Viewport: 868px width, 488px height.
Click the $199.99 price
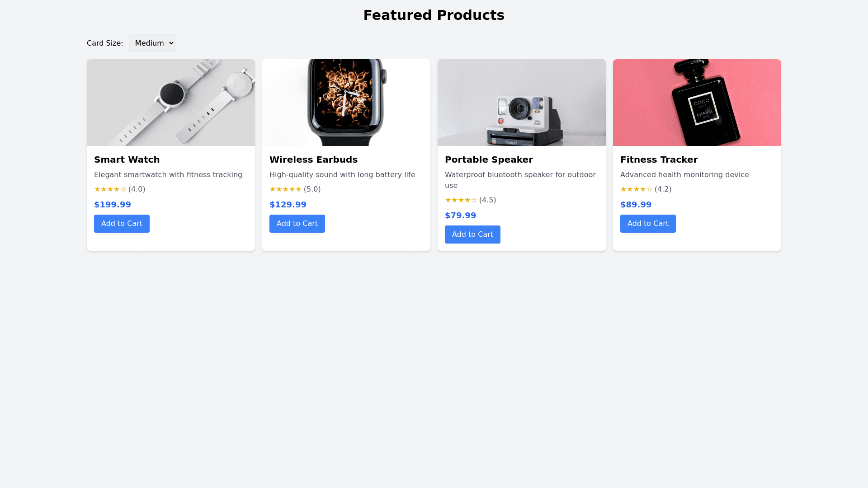[x=113, y=205]
